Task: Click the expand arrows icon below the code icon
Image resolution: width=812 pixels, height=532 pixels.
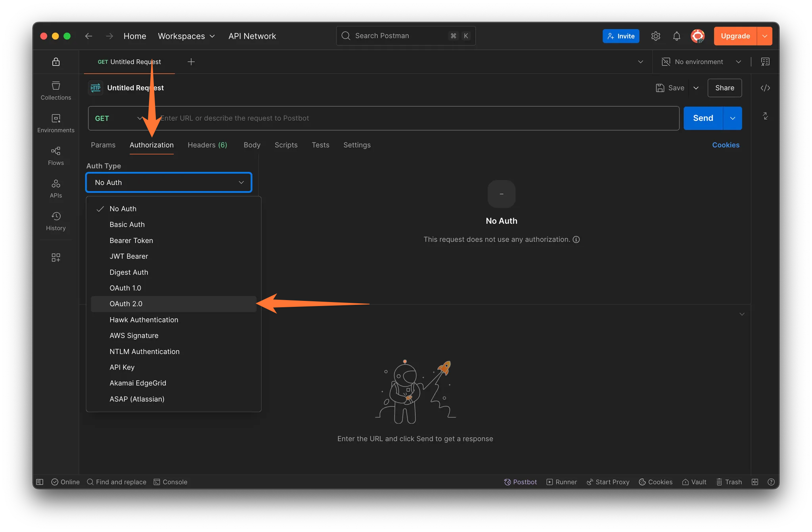Action: point(765,116)
